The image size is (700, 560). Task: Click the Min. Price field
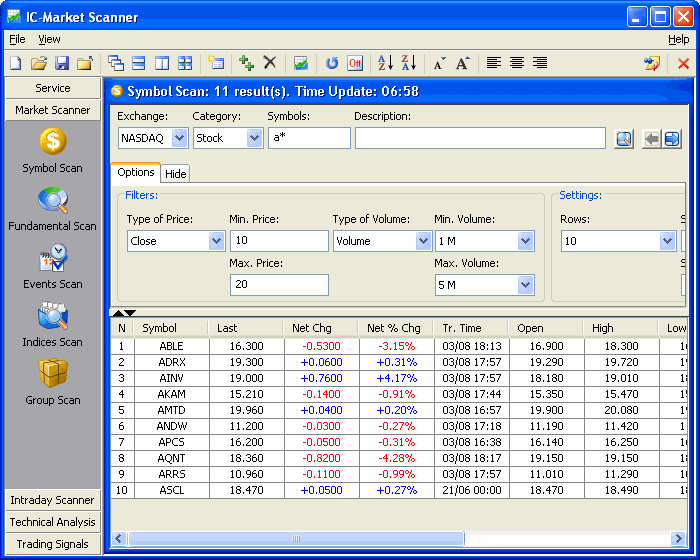coord(279,241)
